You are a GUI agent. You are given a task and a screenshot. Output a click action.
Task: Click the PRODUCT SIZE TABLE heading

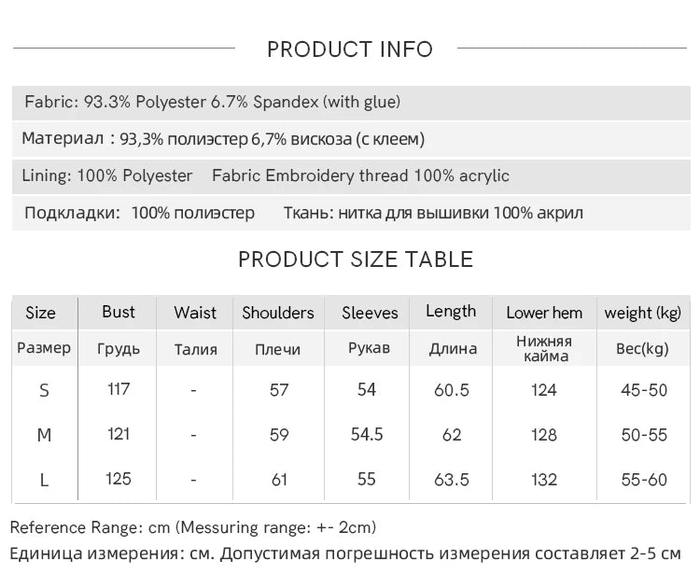(356, 259)
